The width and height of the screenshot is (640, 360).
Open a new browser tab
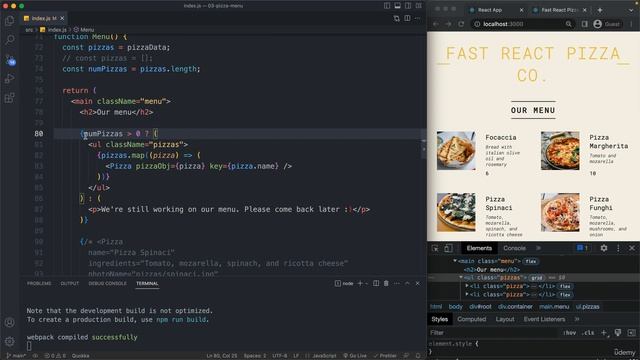pos(600,10)
